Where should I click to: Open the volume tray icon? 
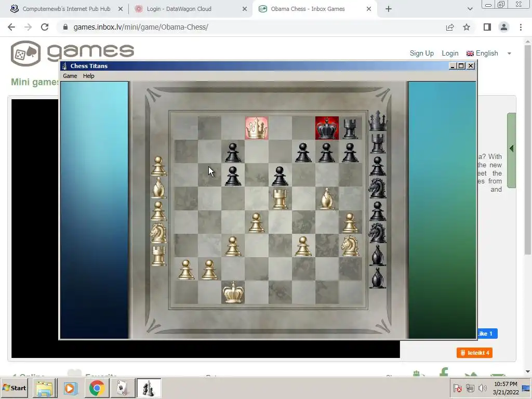[x=482, y=388]
